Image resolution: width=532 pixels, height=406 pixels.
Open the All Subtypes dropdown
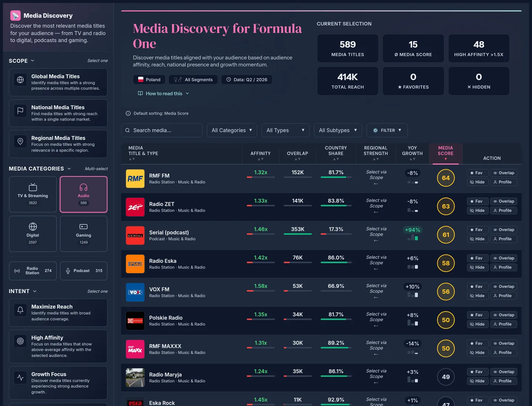coord(338,130)
